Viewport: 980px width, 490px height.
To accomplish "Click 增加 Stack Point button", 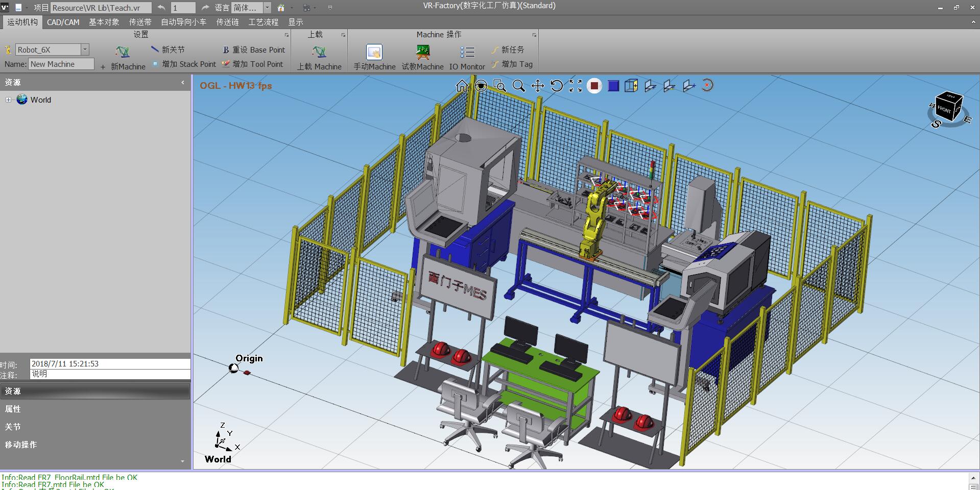I will (184, 64).
